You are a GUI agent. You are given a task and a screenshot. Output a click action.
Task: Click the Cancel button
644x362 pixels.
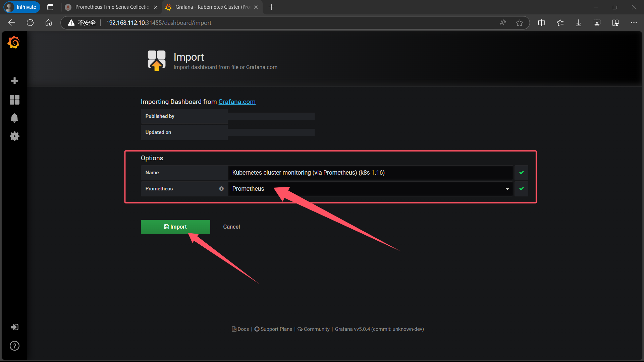231,227
